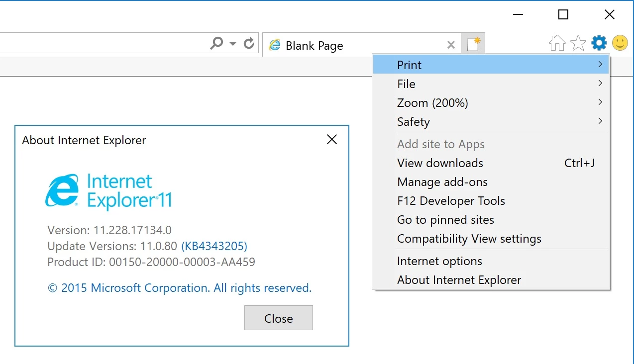
Task: Close the Blank Page tab
Action: point(451,45)
